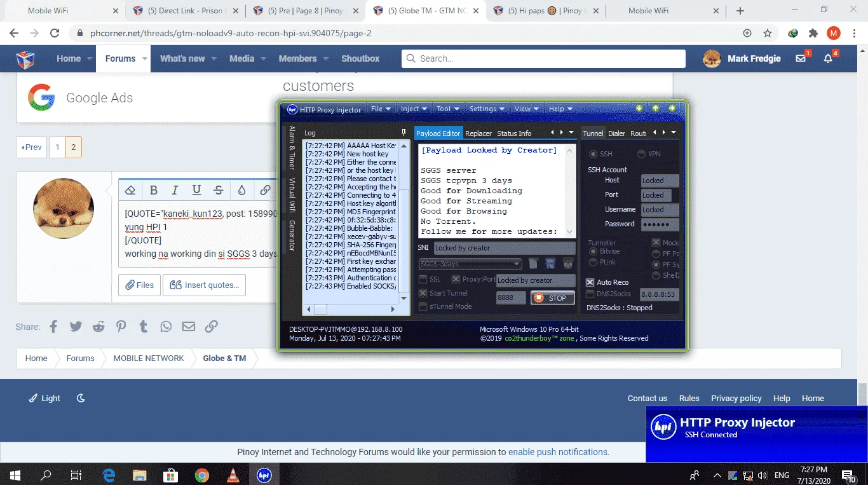Viewport: 868px width, 485px height.
Task: Toggle the Start Tunnel checkbox
Action: tap(423, 293)
